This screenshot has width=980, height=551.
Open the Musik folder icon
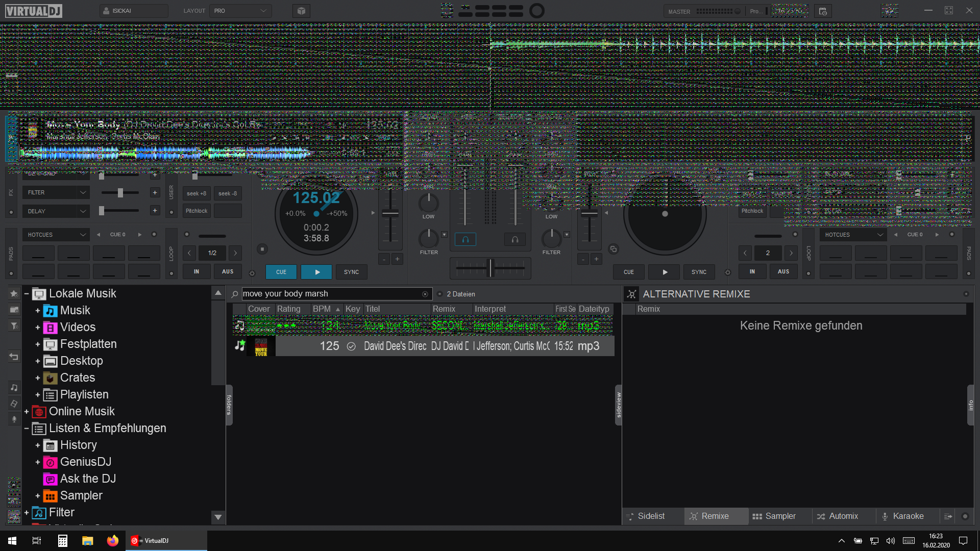point(50,311)
